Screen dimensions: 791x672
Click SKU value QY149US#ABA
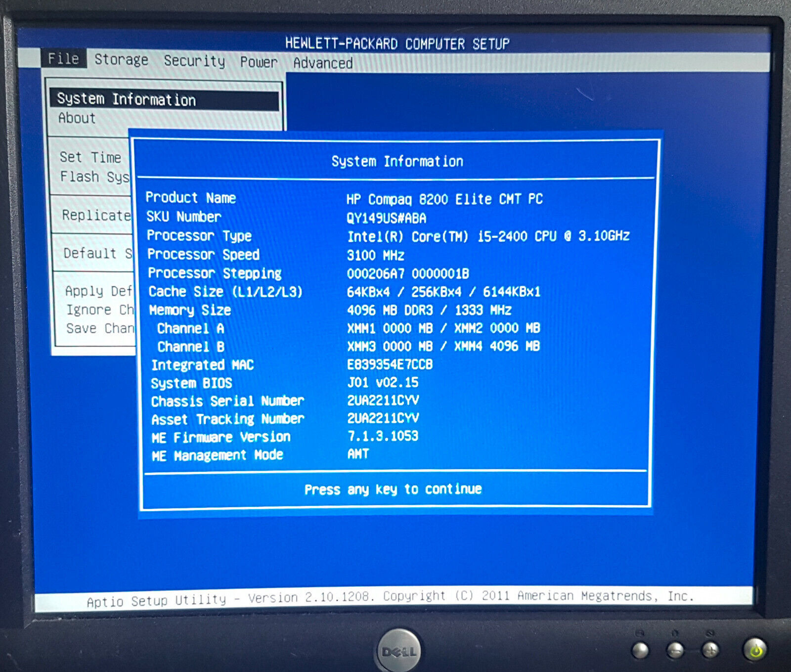pyautogui.click(x=387, y=218)
